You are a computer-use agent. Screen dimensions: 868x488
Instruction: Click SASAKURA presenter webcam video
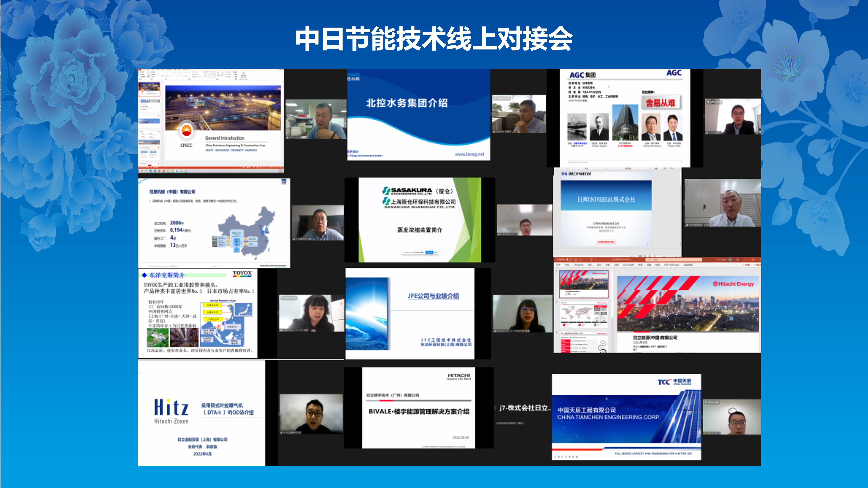(525, 220)
